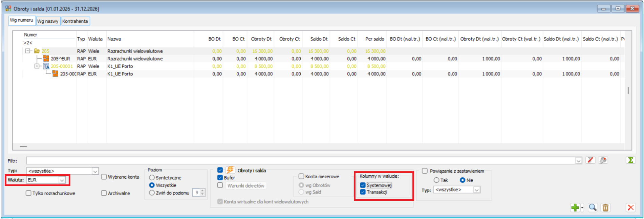Click the red X close icon at bottom right
Viewport: 644px width, 219px height.
[630, 207]
